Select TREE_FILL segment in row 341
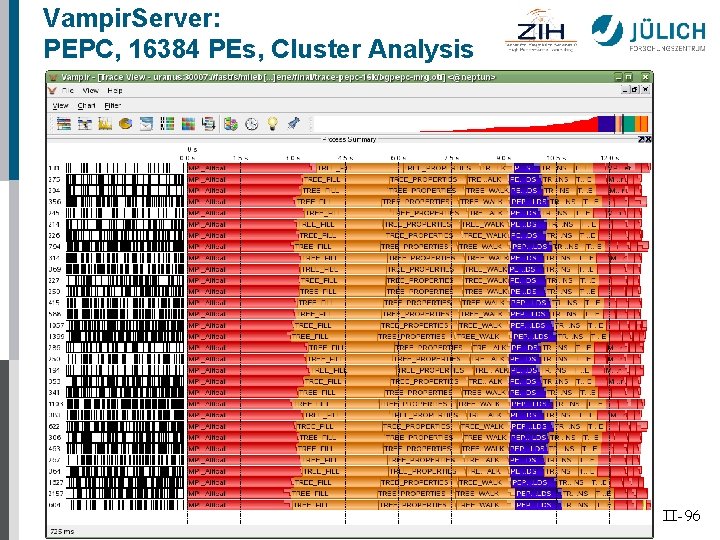 341,393
